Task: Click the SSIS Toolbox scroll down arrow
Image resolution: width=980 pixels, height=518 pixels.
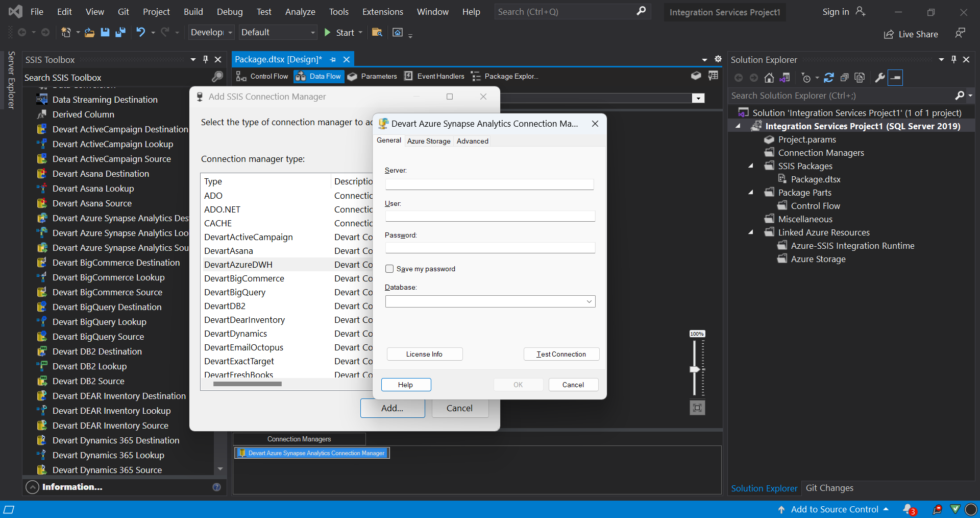Action: [x=220, y=468]
